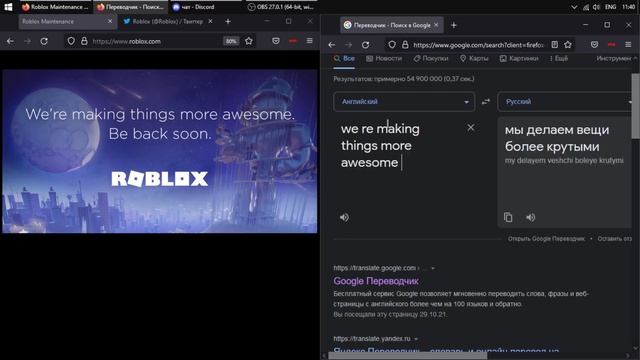Switch to OBS 27.0.1 taskbar window
Viewport: 640px width, 360px height.
(x=282, y=7)
